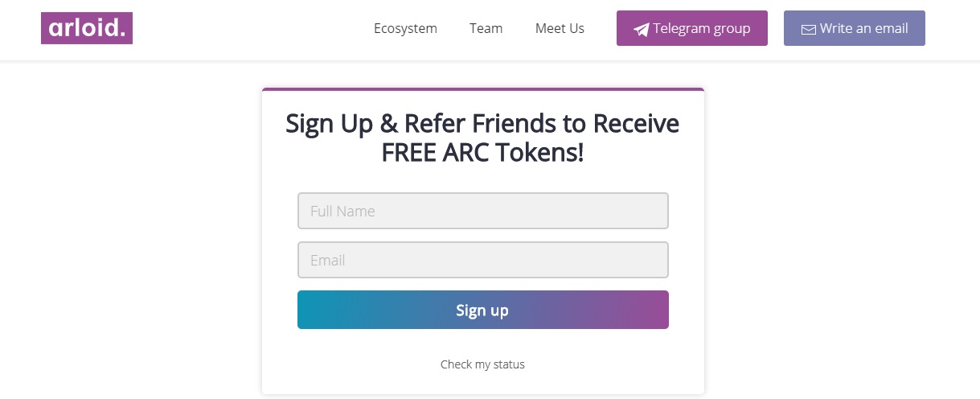Click the paper plane icon on Telegram button
This screenshot has height=399, width=980.
[x=641, y=30]
